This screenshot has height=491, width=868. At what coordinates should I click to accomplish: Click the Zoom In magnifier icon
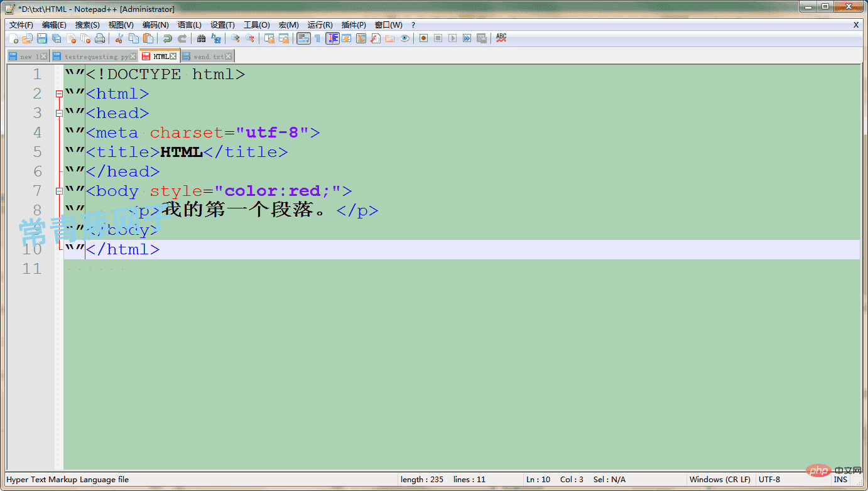235,38
